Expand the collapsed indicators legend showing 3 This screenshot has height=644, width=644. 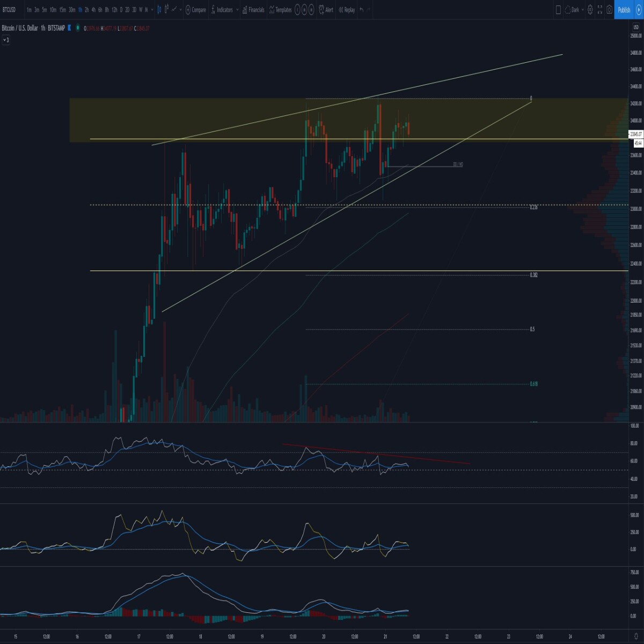coord(6,40)
